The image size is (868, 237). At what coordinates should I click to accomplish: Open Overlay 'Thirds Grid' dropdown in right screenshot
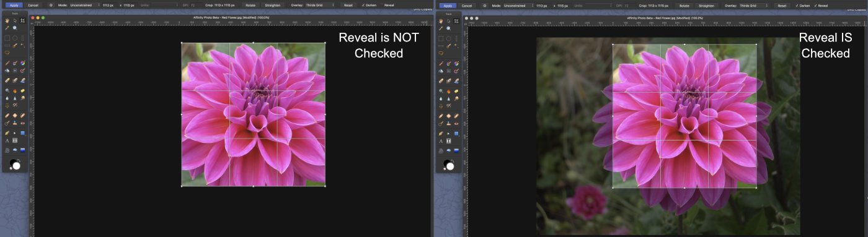[x=754, y=5]
